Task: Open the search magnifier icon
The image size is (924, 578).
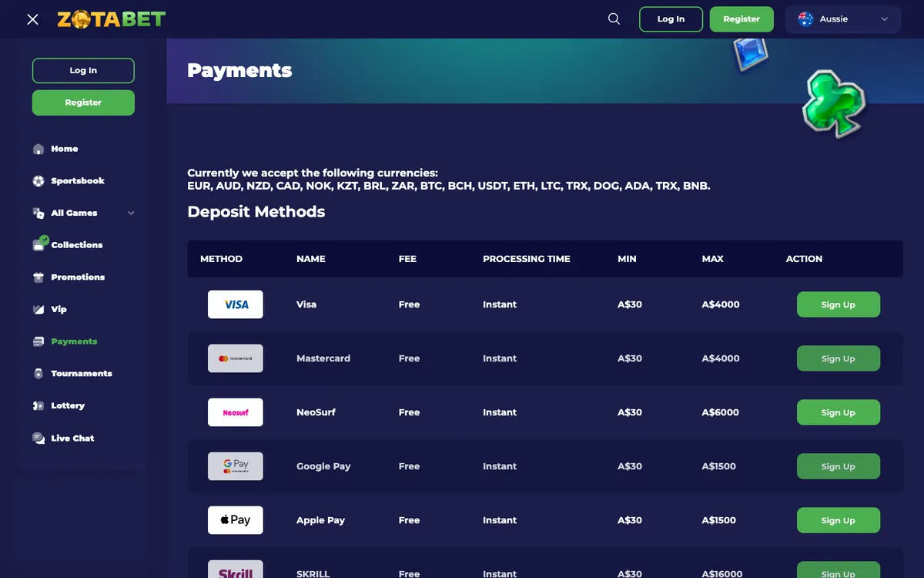Action: click(x=614, y=19)
